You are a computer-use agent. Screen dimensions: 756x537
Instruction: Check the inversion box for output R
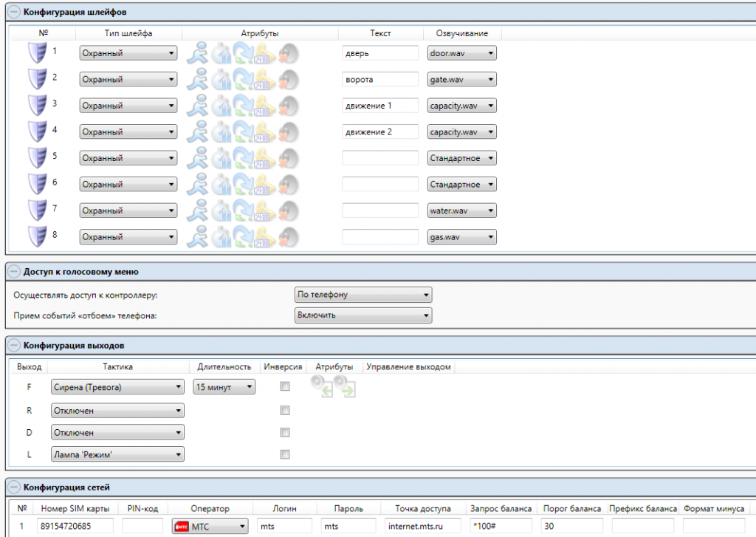coord(285,411)
